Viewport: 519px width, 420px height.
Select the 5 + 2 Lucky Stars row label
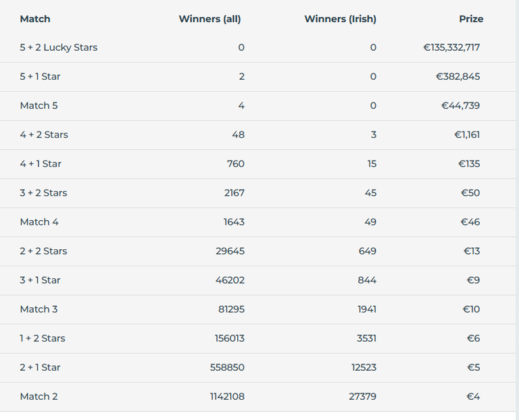(x=59, y=47)
